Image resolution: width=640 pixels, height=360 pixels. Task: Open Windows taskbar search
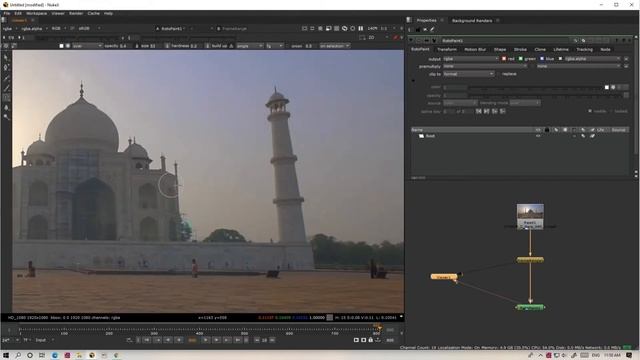[x=18, y=356]
